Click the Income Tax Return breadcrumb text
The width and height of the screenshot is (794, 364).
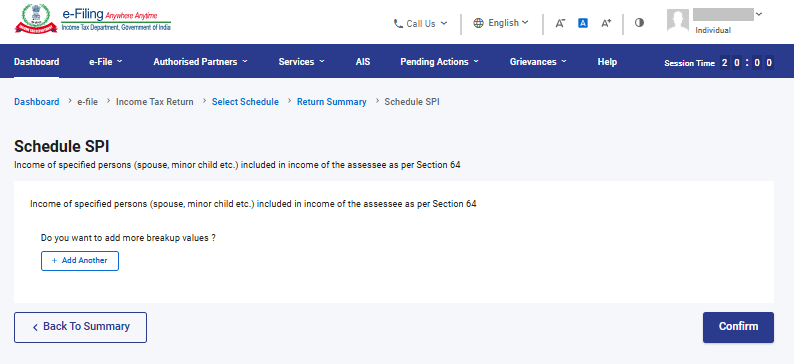click(x=154, y=102)
